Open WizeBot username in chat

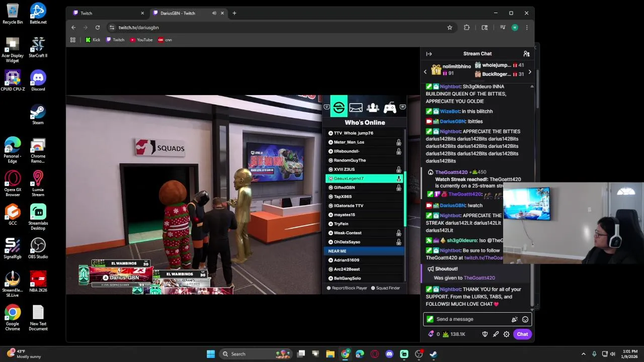(x=450, y=111)
